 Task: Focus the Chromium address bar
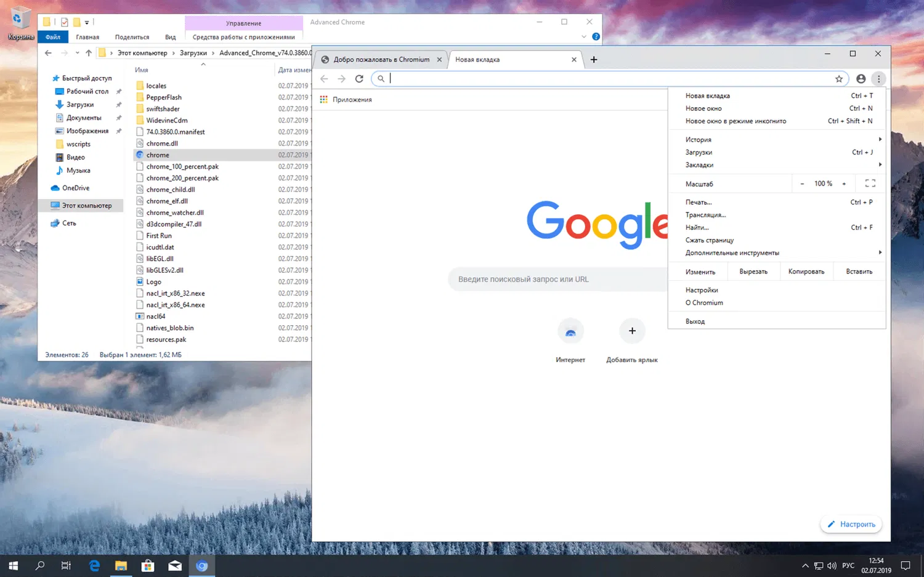click(610, 79)
